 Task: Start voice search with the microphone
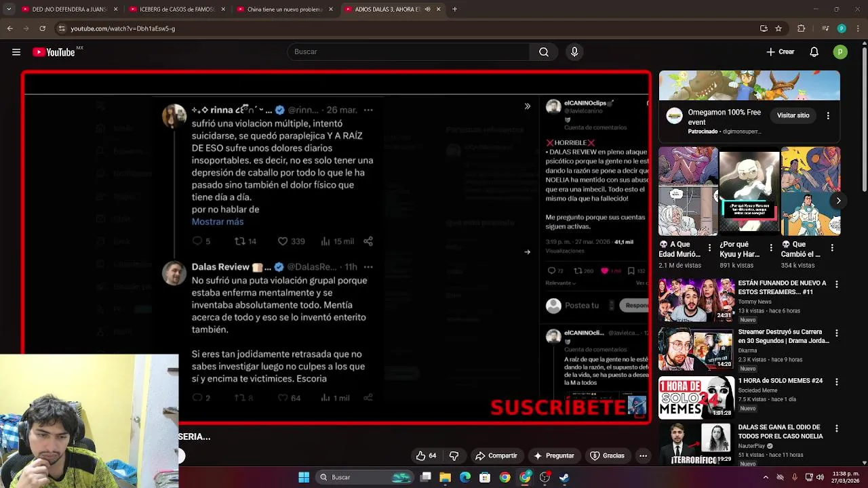[x=574, y=52]
